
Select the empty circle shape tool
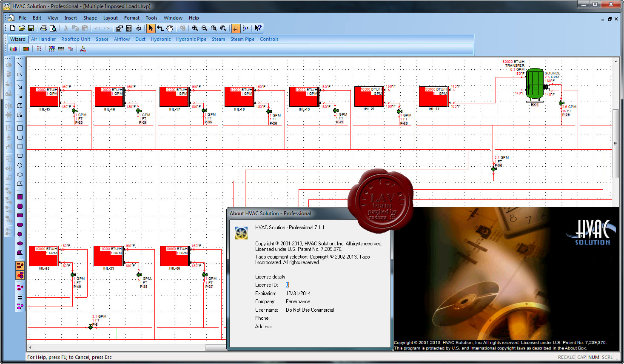20,165
